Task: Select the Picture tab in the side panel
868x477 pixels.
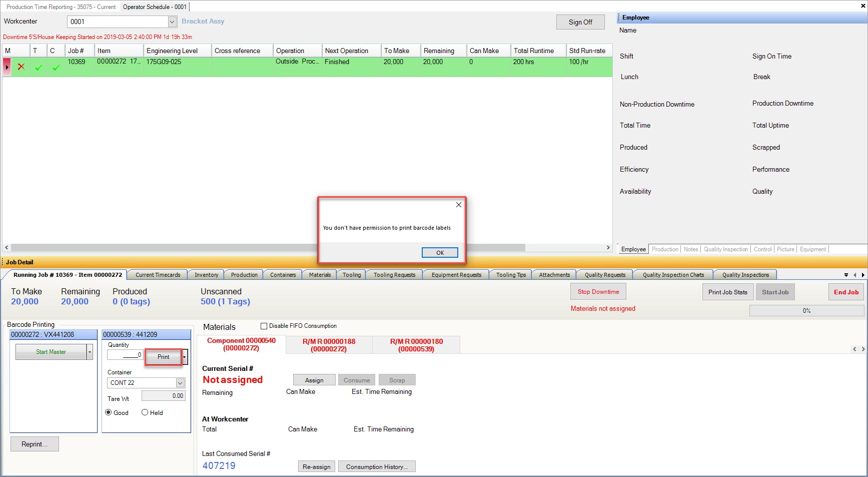Action: pos(785,249)
